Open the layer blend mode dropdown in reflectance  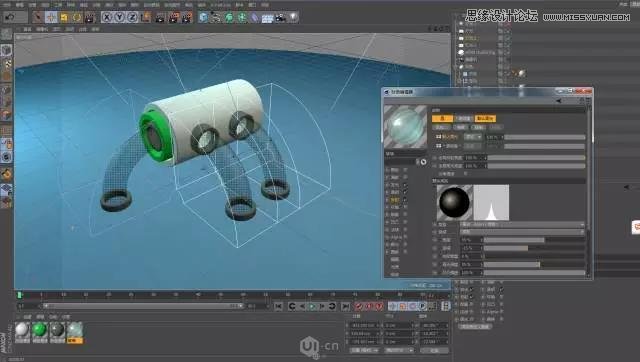click(x=473, y=137)
